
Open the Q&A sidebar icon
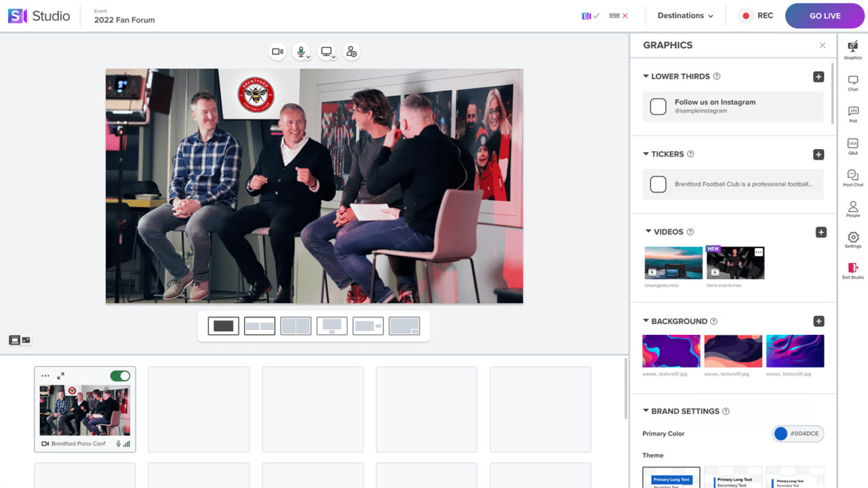(853, 146)
